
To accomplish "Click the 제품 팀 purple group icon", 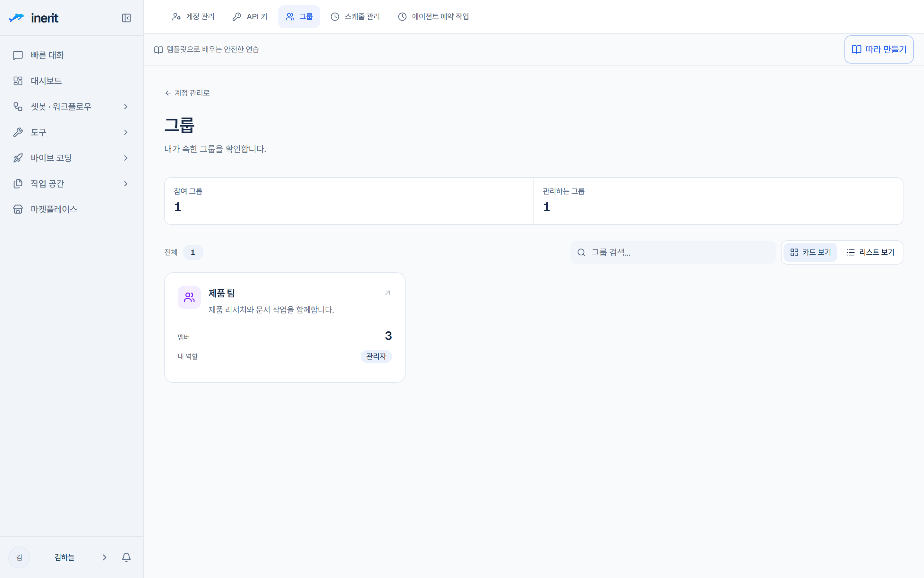I will pyautogui.click(x=189, y=297).
